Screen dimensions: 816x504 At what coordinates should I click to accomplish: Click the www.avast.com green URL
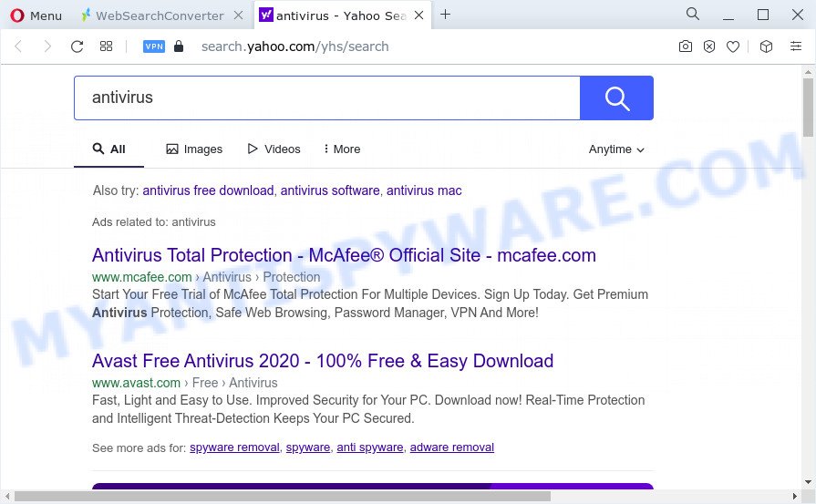(137, 383)
